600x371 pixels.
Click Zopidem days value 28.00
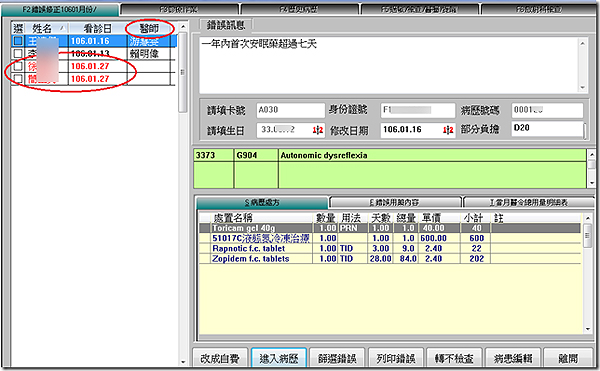[380, 259]
